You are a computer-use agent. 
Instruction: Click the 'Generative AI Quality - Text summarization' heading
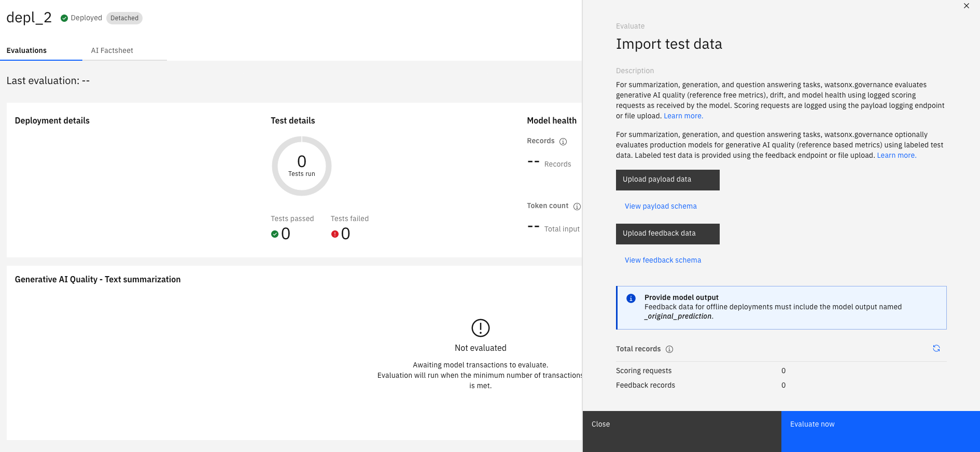[98, 279]
